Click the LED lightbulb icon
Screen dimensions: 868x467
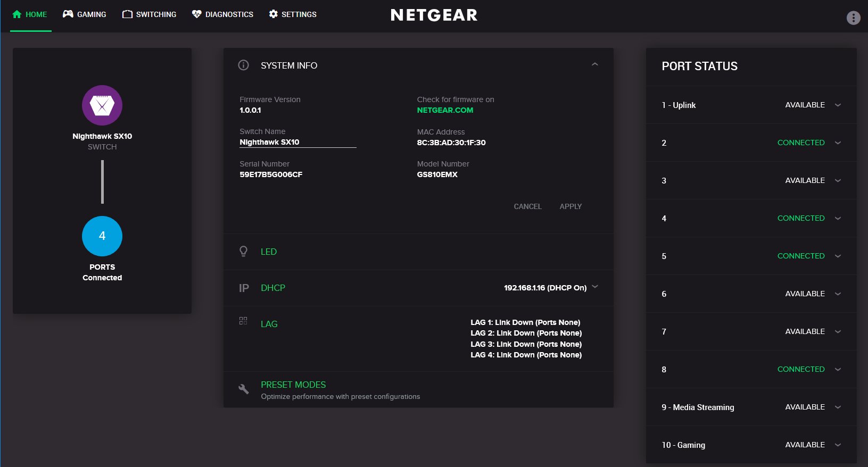point(243,252)
